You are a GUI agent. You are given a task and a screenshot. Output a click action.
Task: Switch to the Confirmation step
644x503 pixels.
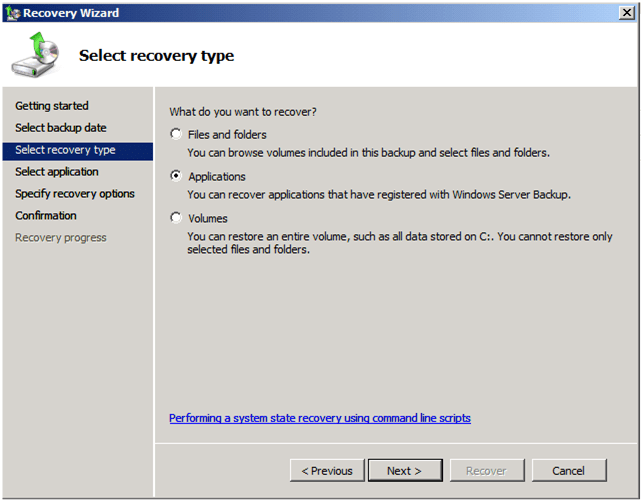tap(46, 216)
